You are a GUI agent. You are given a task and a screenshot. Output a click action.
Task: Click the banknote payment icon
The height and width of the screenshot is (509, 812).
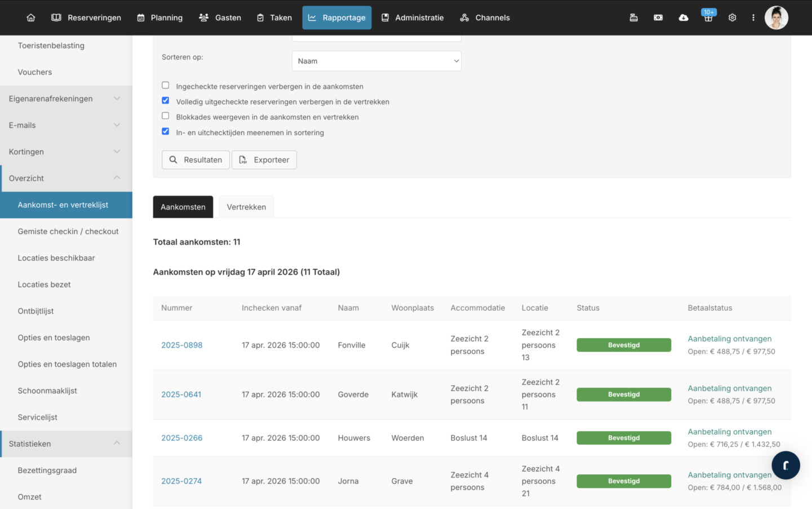[x=658, y=17]
